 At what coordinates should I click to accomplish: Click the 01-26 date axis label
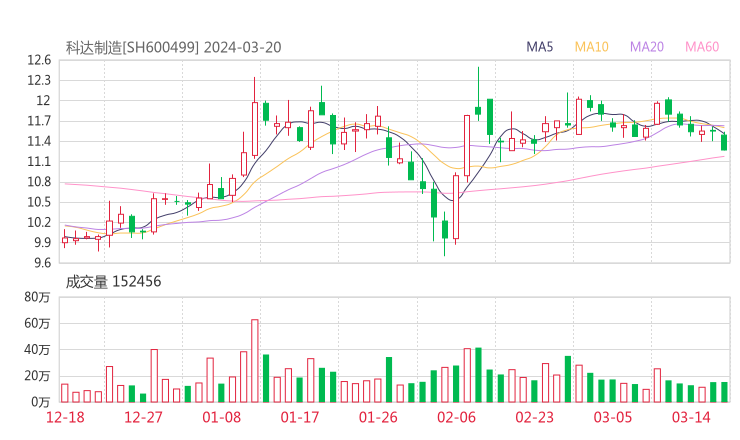[x=378, y=417]
